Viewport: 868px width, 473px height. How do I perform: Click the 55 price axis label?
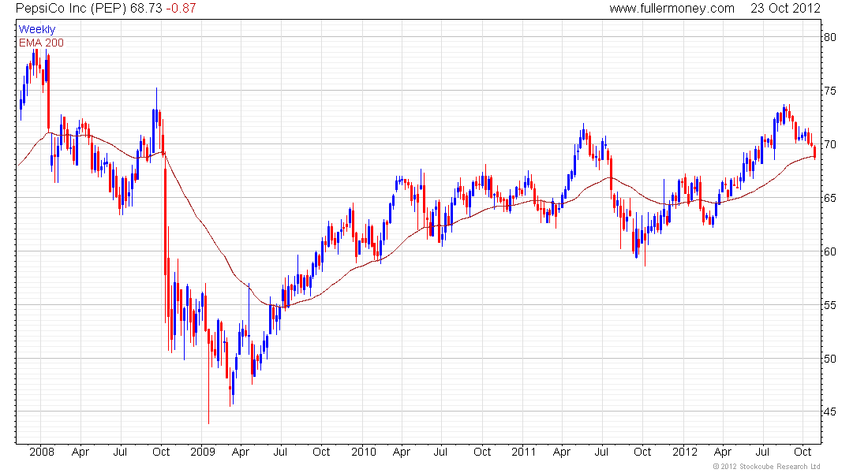click(x=830, y=305)
